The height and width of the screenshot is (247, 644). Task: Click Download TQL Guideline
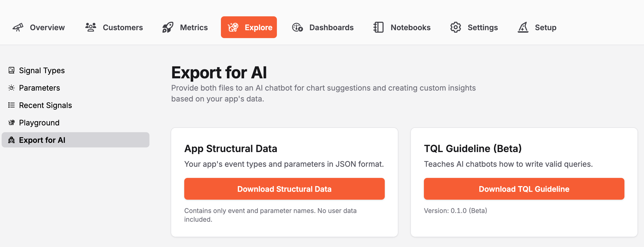tap(524, 189)
